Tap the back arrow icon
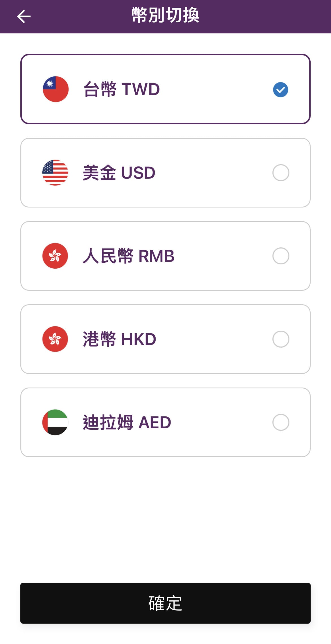Image resolution: width=331 pixels, height=644 pixels. pos(24,16)
